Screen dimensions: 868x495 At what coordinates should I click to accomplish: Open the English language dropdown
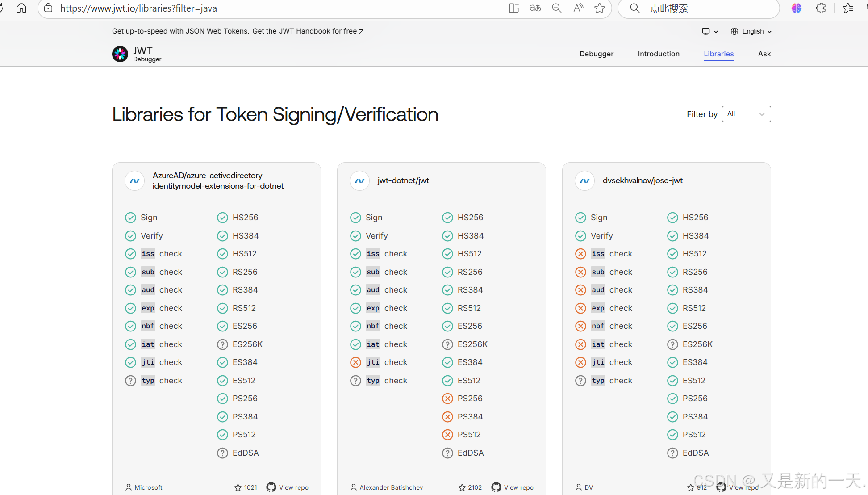[x=751, y=31]
